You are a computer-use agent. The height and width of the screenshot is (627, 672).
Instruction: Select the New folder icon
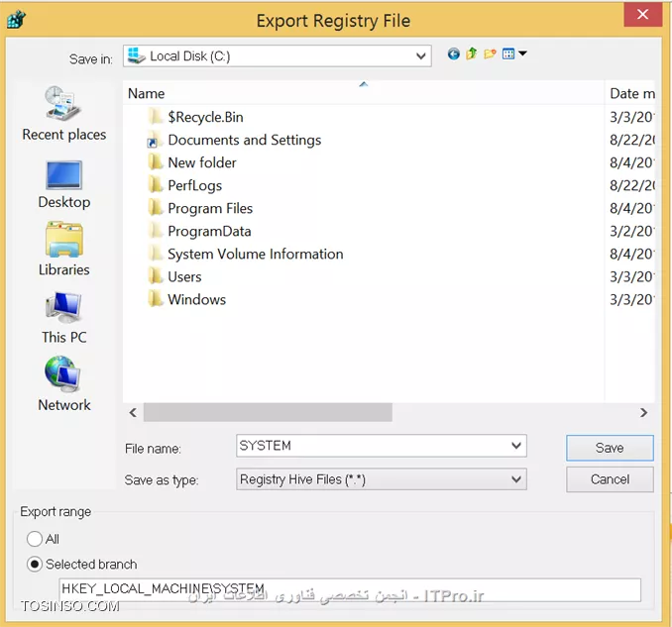(x=156, y=162)
